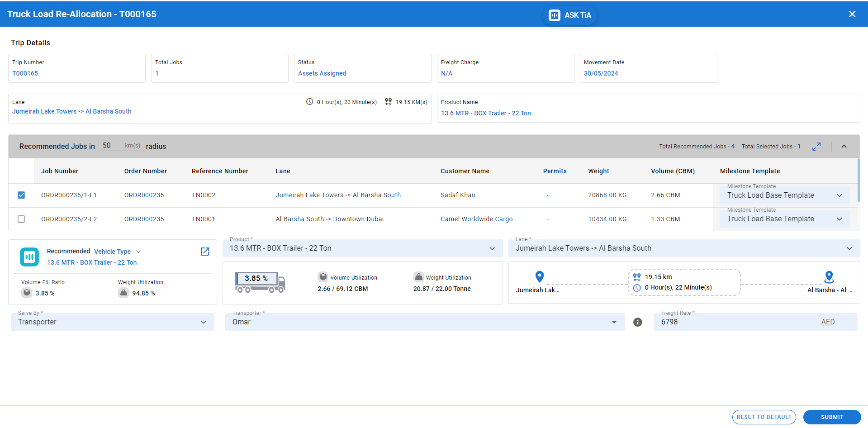Click the TiA recommended vehicle logo

[x=29, y=257]
